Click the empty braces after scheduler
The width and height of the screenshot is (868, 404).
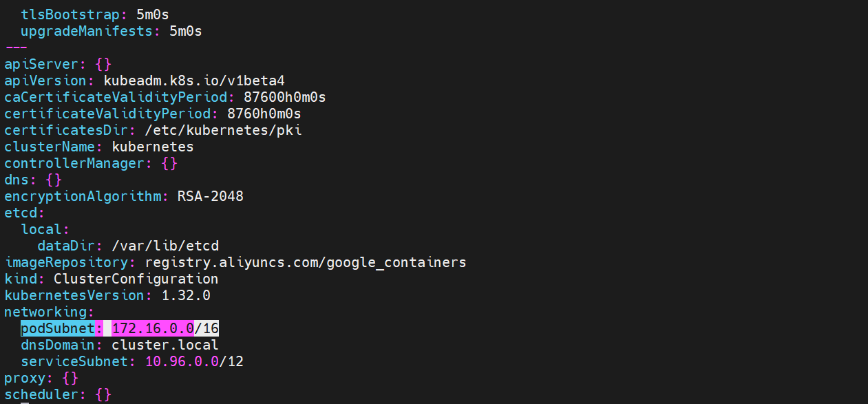[103, 394]
